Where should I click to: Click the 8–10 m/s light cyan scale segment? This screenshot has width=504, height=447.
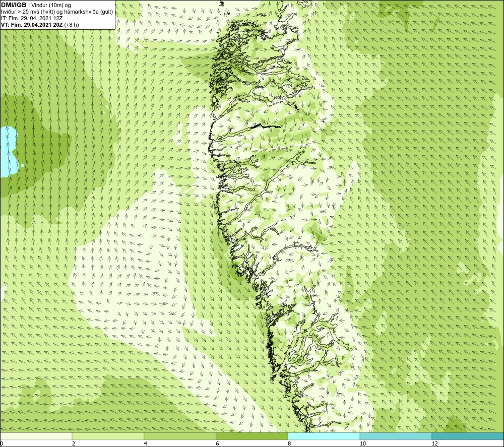pos(324,436)
